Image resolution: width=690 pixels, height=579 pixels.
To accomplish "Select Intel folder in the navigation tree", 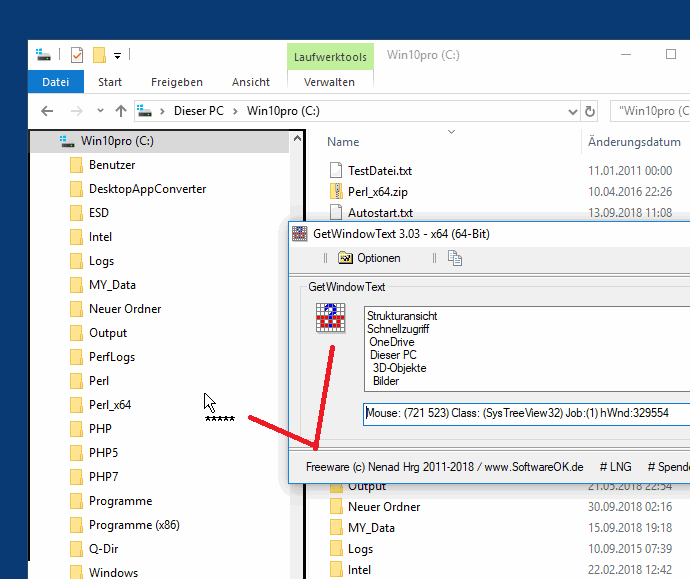I will coord(100,237).
